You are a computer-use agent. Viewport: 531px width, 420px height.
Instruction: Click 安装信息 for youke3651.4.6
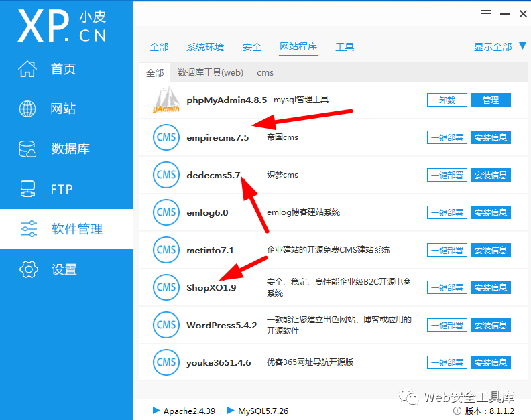(491, 363)
